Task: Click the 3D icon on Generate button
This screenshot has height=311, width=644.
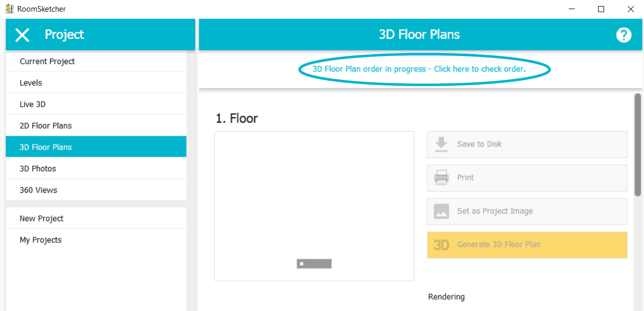Action: [441, 245]
